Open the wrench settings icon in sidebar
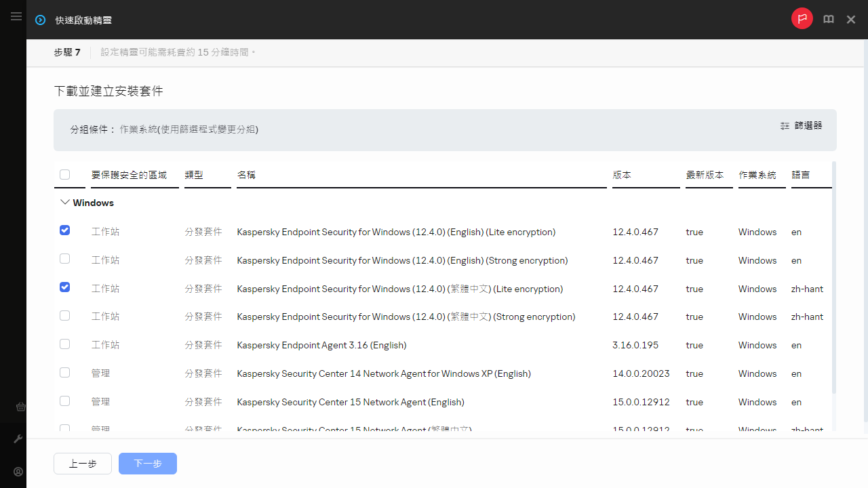 18,439
